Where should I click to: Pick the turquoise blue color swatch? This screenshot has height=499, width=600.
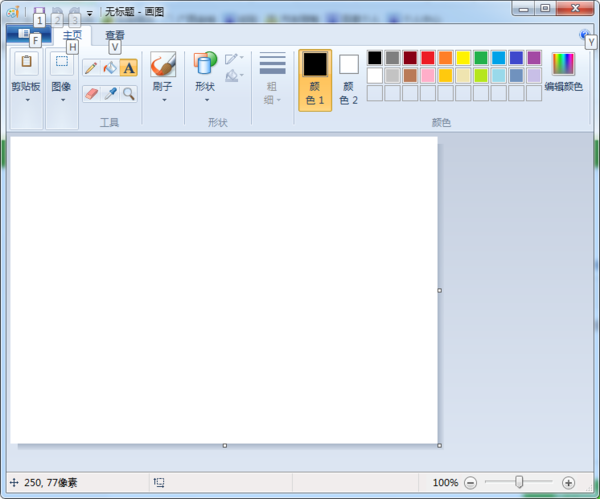(499, 58)
